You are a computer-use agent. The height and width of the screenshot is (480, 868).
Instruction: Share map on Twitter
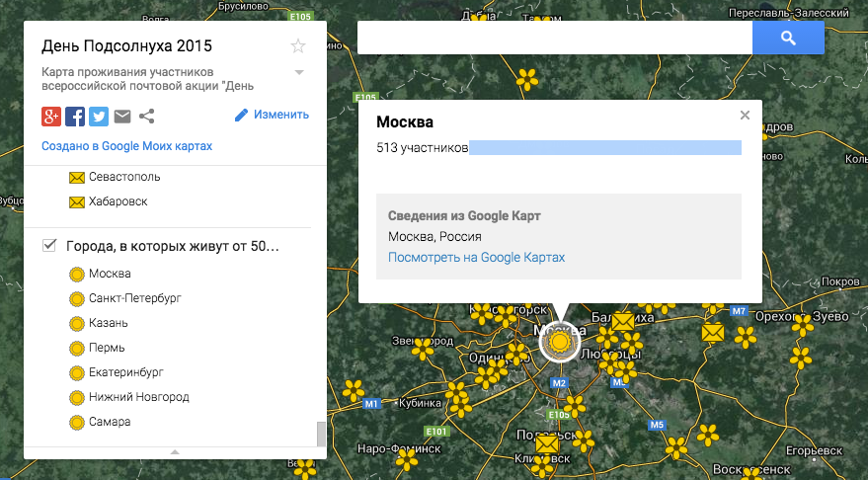[99, 117]
